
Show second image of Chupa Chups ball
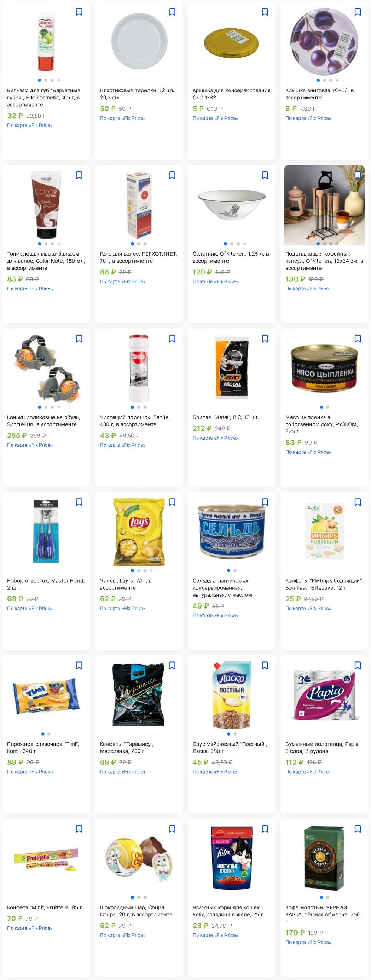click(139, 897)
